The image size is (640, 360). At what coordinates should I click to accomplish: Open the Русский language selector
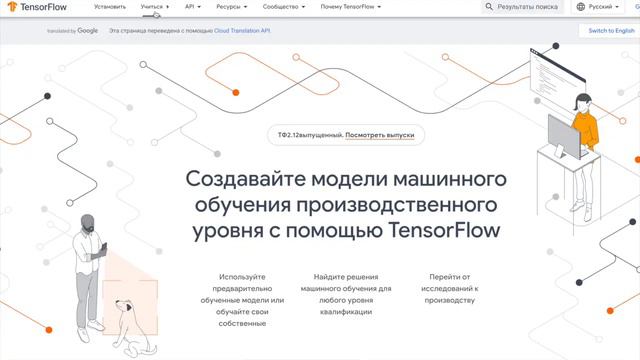[x=598, y=7]
